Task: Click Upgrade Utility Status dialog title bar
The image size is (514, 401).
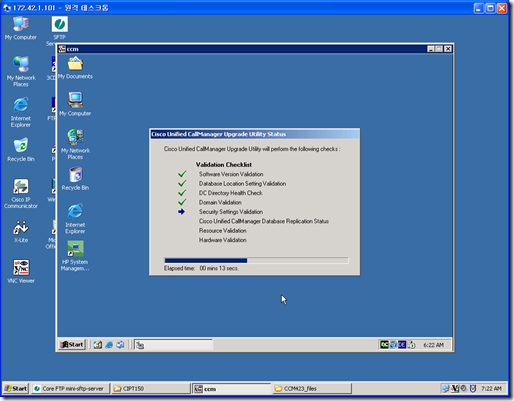Action: [x=255, y=134]
